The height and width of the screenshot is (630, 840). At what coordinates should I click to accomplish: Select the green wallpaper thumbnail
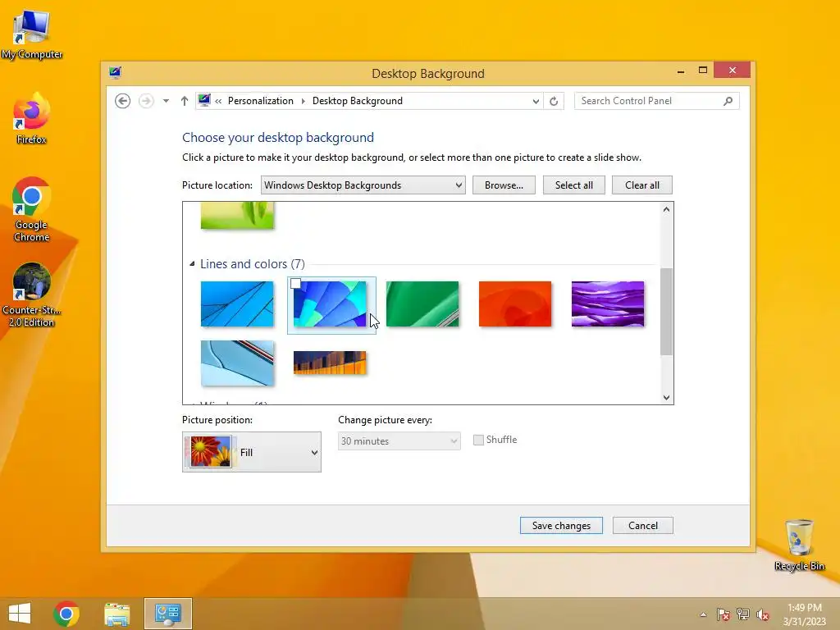pyautogui.click(x=422, y=304)
